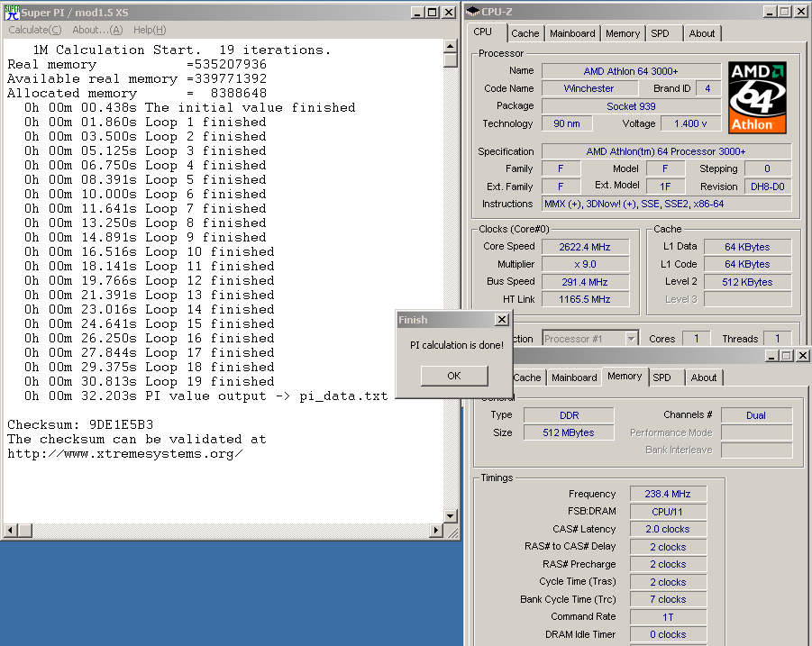The width and height of the screenshot is (812, 646).
Task: Expand the Processor #1 selection dropdown
Action: pyautogui.click(x=631, y=339)
